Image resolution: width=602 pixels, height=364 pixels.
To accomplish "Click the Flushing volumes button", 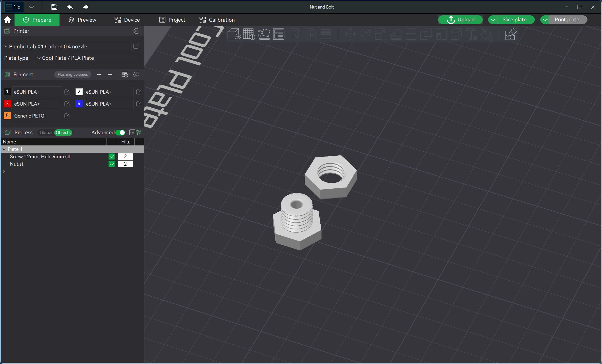I will [x=73, y=75].
